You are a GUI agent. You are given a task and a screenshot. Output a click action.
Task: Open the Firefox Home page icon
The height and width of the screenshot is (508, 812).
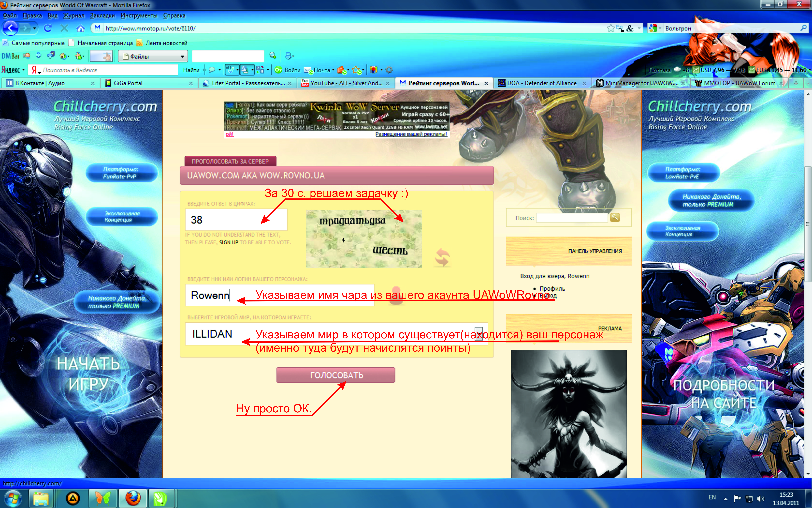tap(81, 28)
